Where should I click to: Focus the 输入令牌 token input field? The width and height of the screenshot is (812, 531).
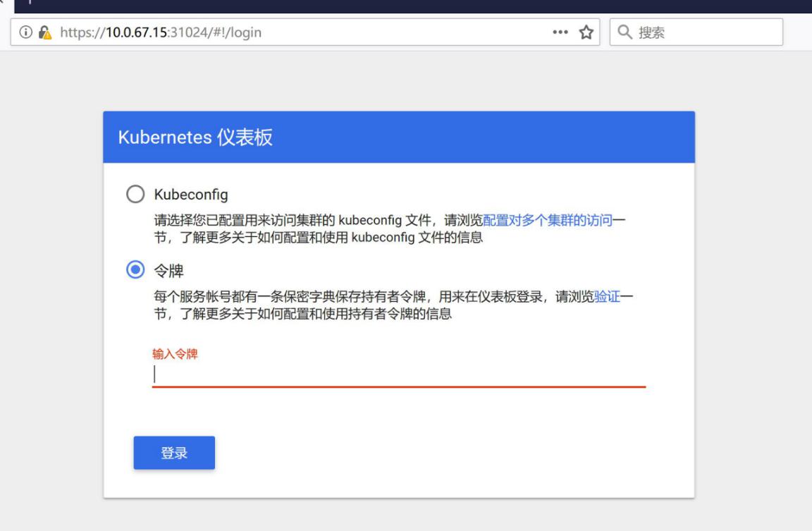click(398, 374)
